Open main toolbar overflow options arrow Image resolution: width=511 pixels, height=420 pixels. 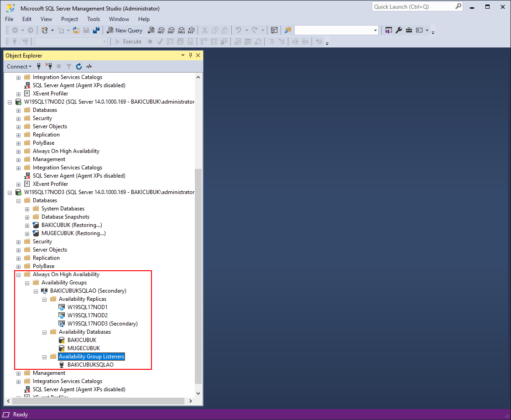coord(433,32)
